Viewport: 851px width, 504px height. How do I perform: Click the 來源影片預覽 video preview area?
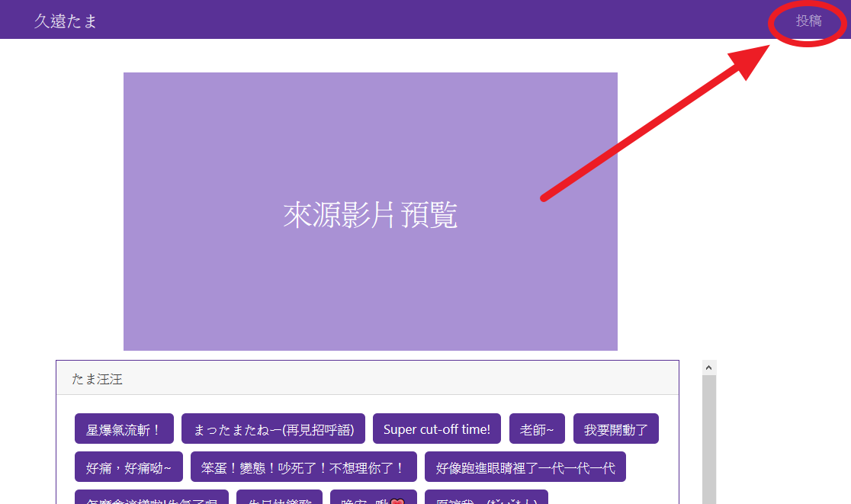pos(370,212)
